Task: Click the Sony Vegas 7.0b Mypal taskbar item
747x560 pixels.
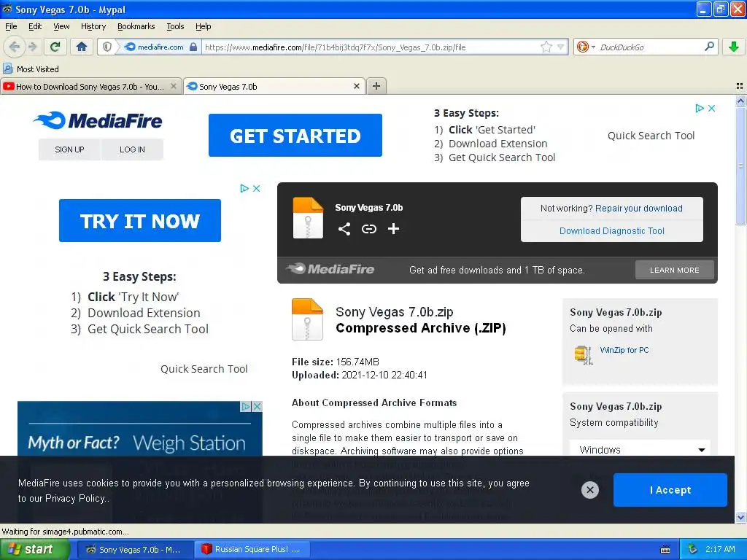Action: (x=134, y=550)
